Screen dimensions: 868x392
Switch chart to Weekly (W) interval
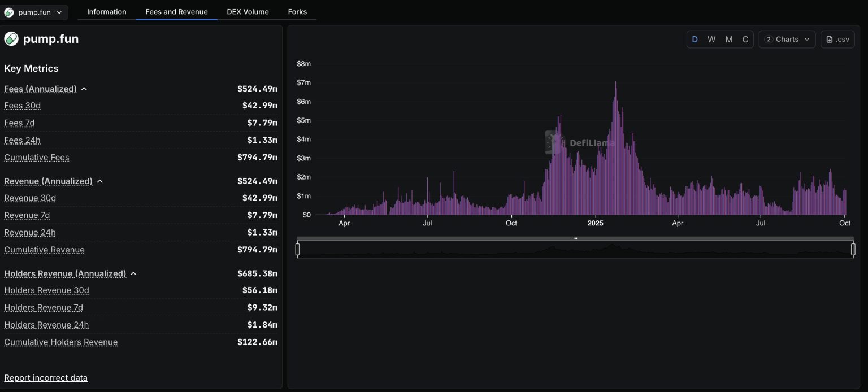[711, 40]
